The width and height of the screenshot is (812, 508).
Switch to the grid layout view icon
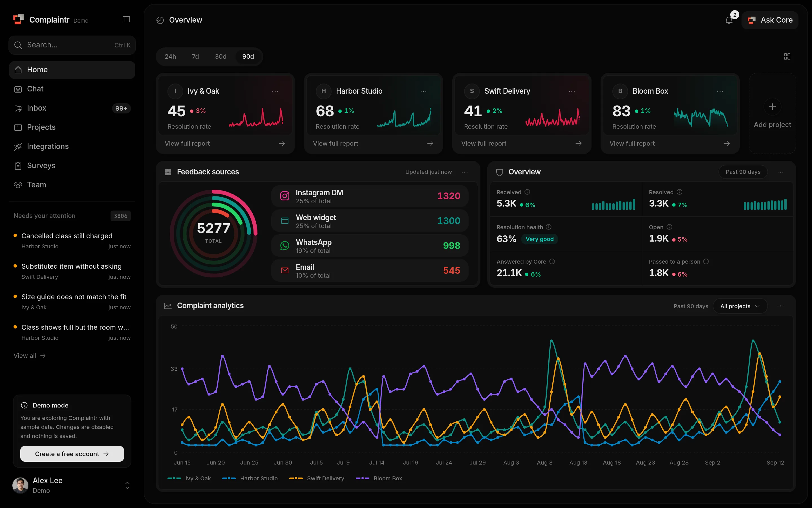[x=787, y=56]
